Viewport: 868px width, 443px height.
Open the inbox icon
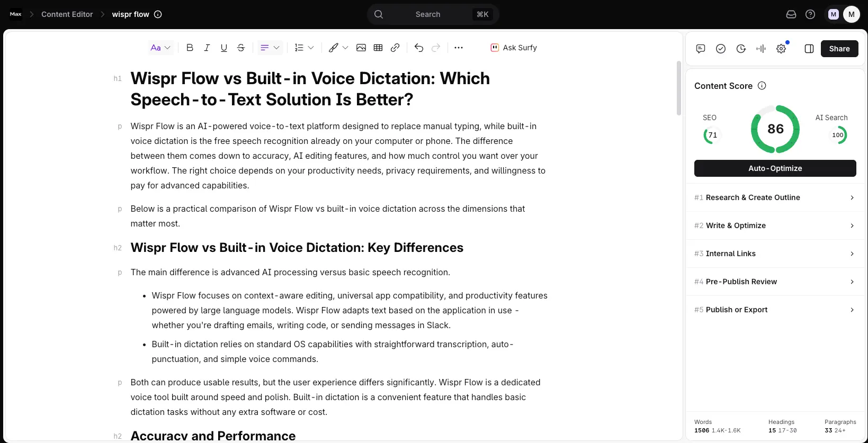791,14
